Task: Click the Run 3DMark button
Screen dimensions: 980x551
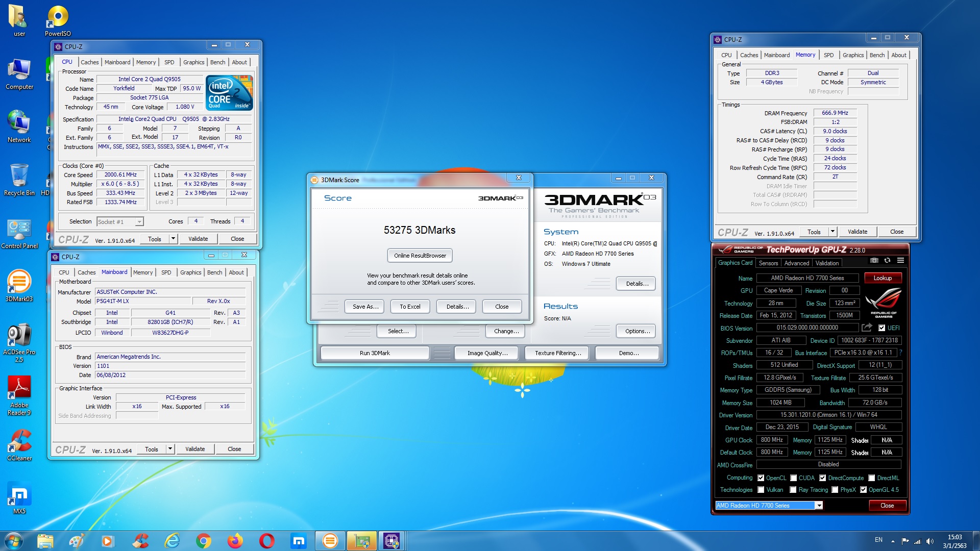Action: pyautogui.click(x=375, y=353)
